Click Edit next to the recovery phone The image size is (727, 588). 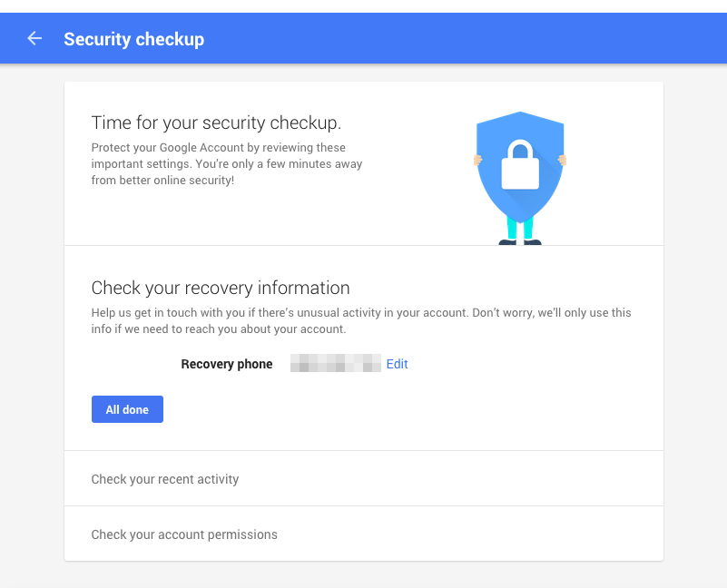tap(397, 364)
